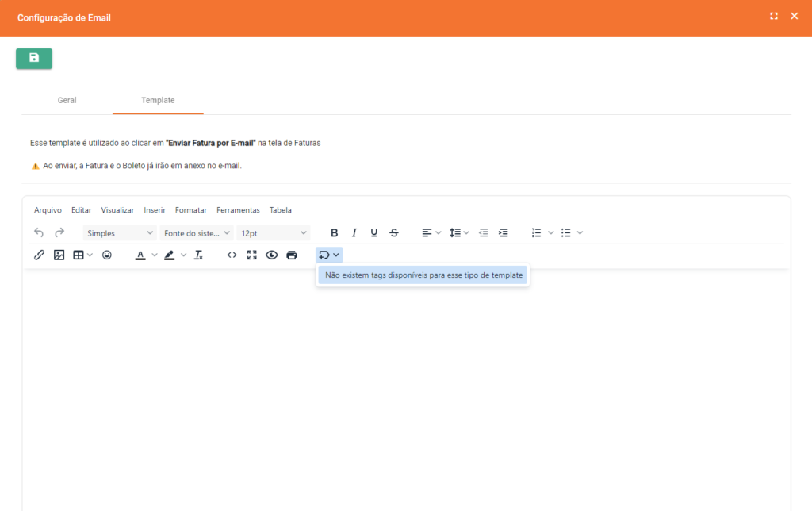Click the insert link icon
The image size is (812, 511).
(x=39, y=255)
